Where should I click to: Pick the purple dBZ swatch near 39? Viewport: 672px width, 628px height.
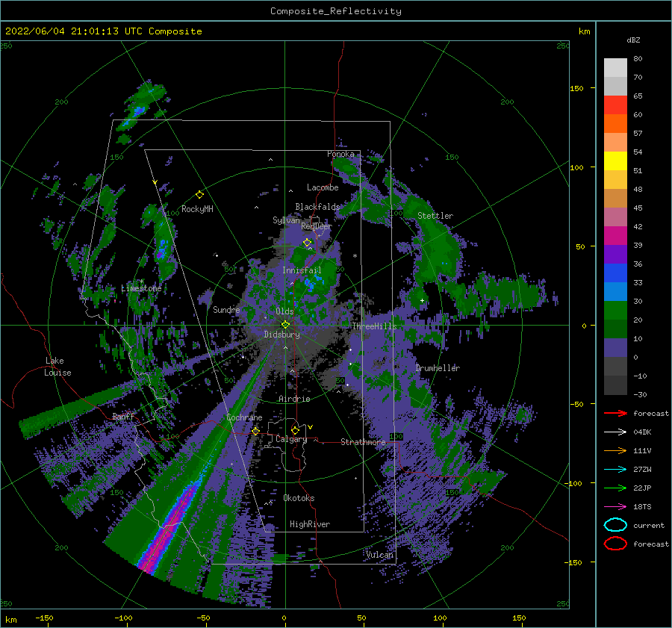point(615,255)
